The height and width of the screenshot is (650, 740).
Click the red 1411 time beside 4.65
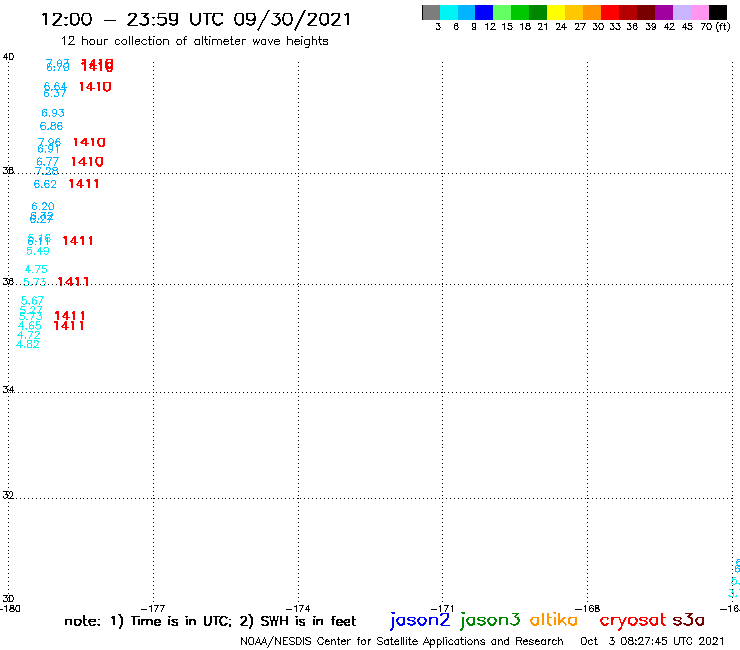69,326
